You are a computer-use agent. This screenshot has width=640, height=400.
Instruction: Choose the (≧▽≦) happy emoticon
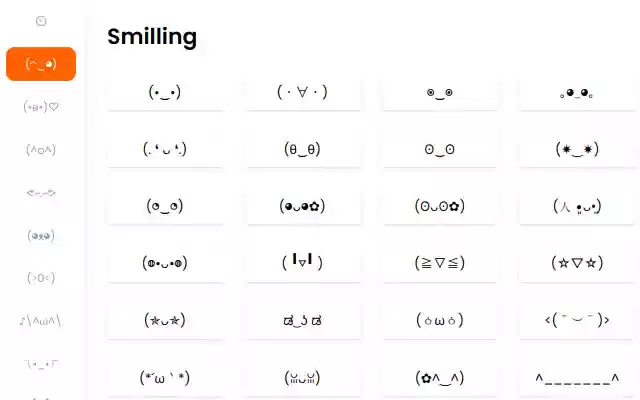pyautogui.click(x=440, y=263)
